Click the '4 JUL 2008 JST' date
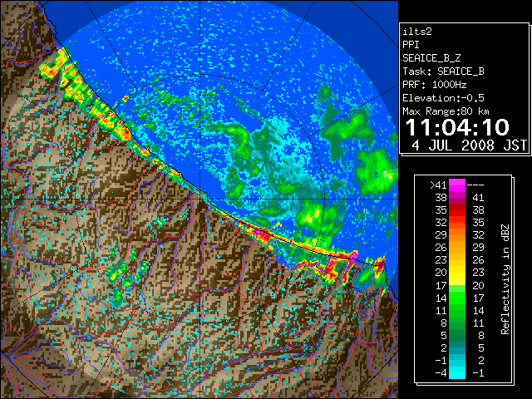Image resolution: width=532 pixels, height=399 pixels. 469,145
